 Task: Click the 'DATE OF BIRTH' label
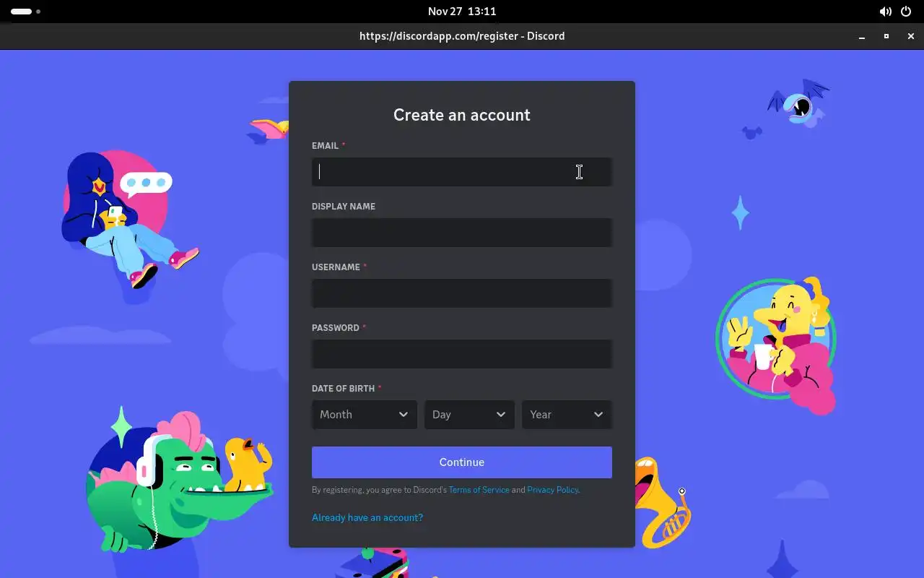343,389
